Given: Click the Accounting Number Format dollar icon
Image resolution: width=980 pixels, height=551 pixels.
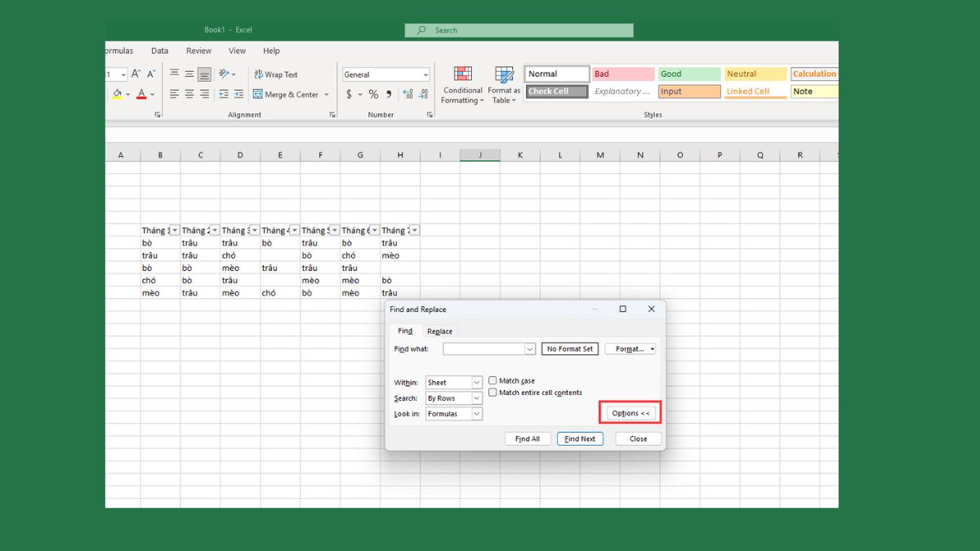Looking at the screenshot, I should pyautogui.click(x=347, y=93).
